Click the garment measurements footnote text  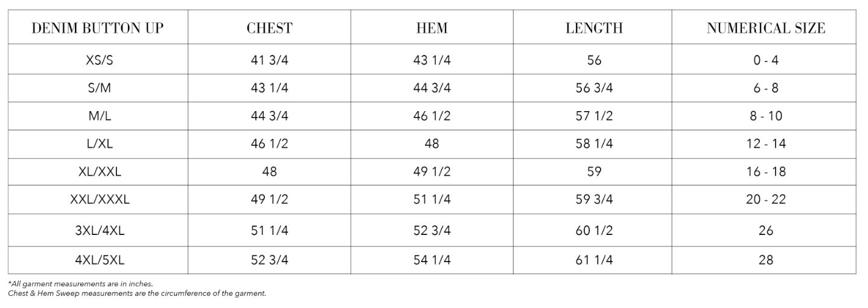tap(80, 283)
